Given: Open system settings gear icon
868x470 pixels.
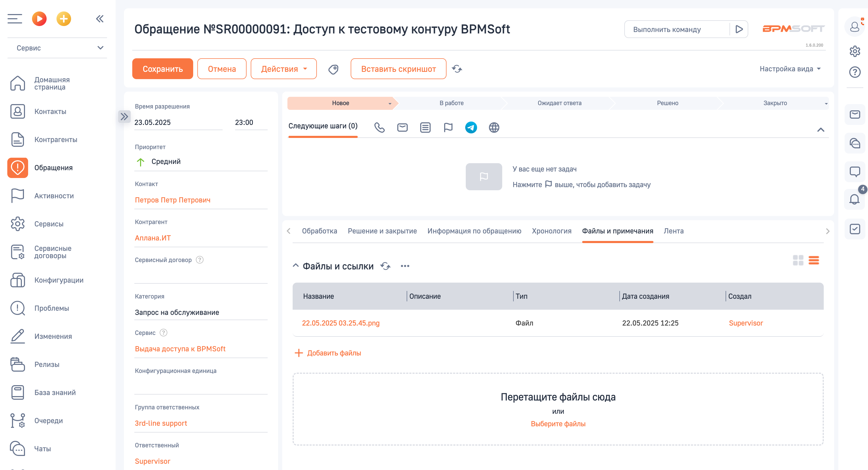Looking at the screenshot, I should pos(854,51).
